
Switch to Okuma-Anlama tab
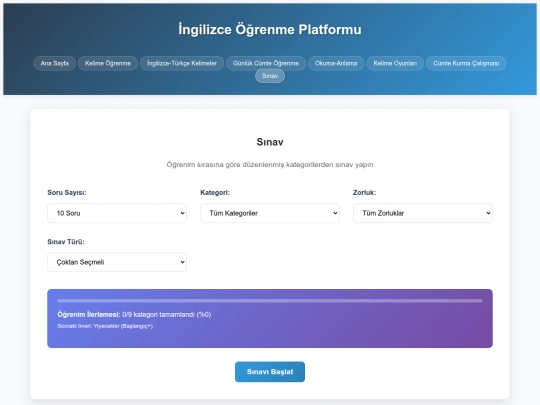(x=336, y=63)
